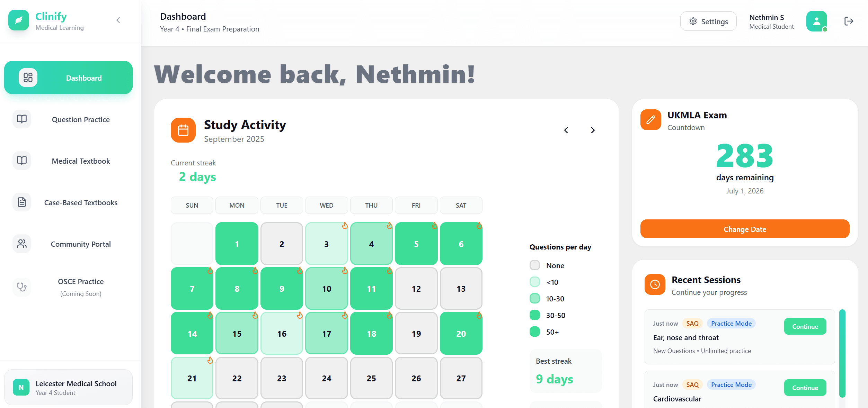Select September 18 in the calendar

[x=371, y=334]
